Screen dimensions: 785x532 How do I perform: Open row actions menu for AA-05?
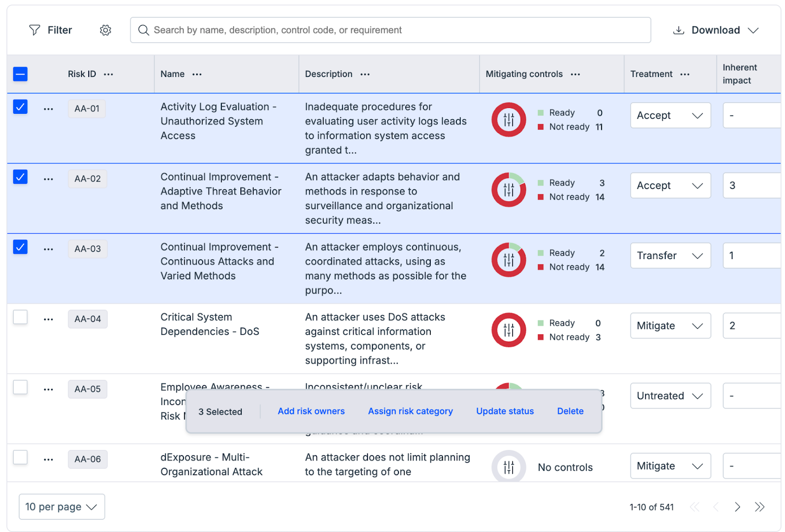click(x=48, y=390)
